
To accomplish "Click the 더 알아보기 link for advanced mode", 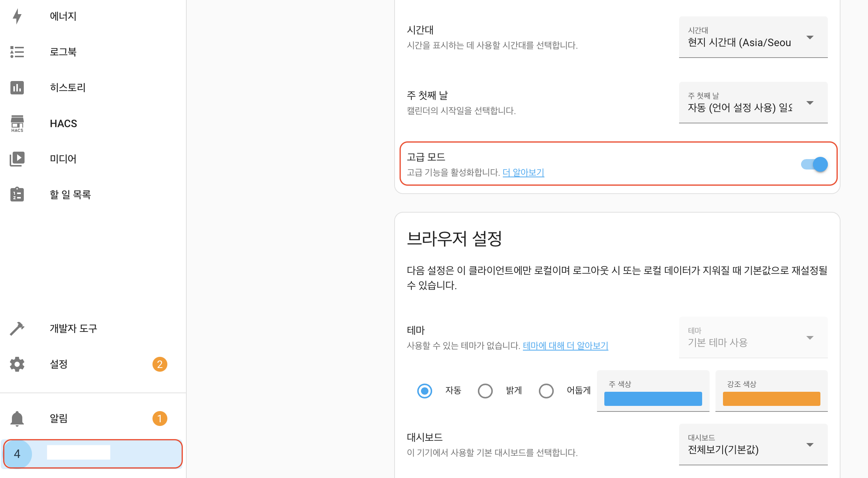I will pos(523,172).
